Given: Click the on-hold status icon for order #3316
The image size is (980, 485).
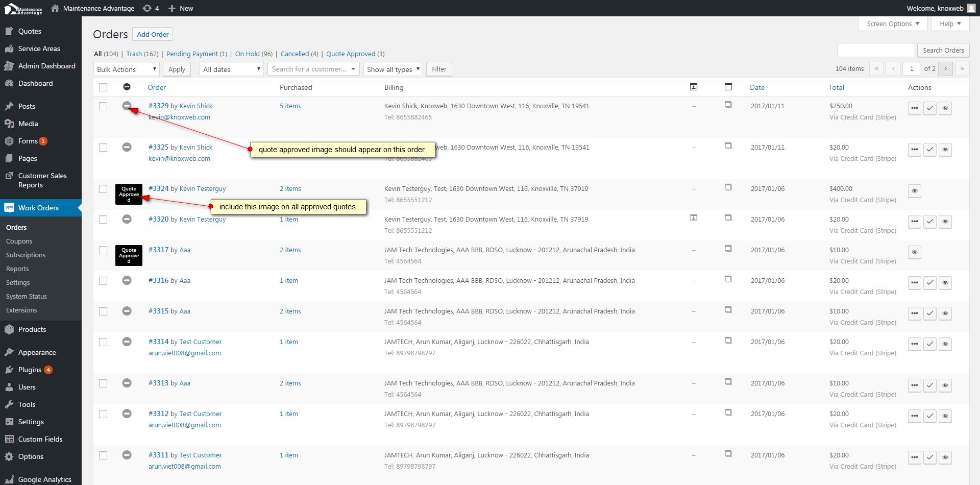Looking at the screenshot, I should click(x=127, y=280).
